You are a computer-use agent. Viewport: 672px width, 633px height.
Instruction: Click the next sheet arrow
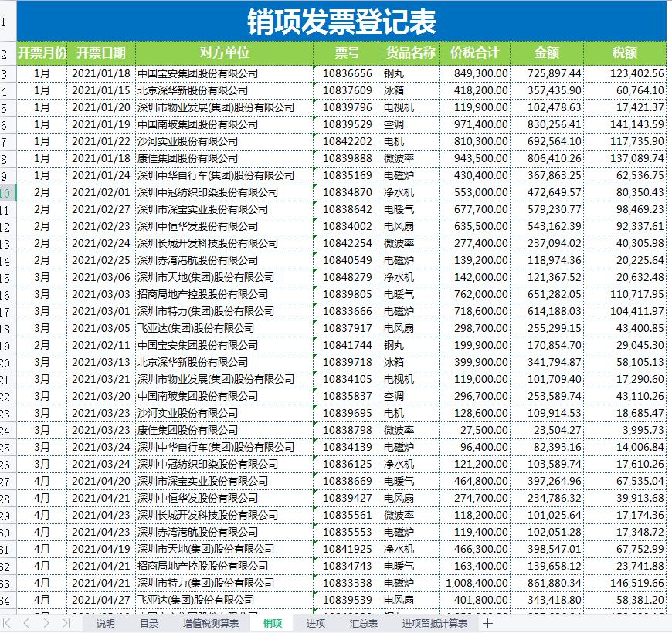coord(46,623)
